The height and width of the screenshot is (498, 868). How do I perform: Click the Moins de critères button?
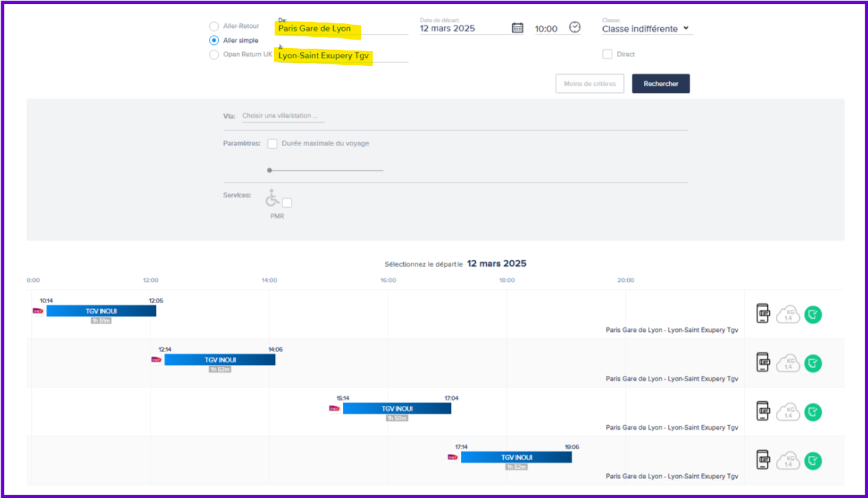[589, 84]
